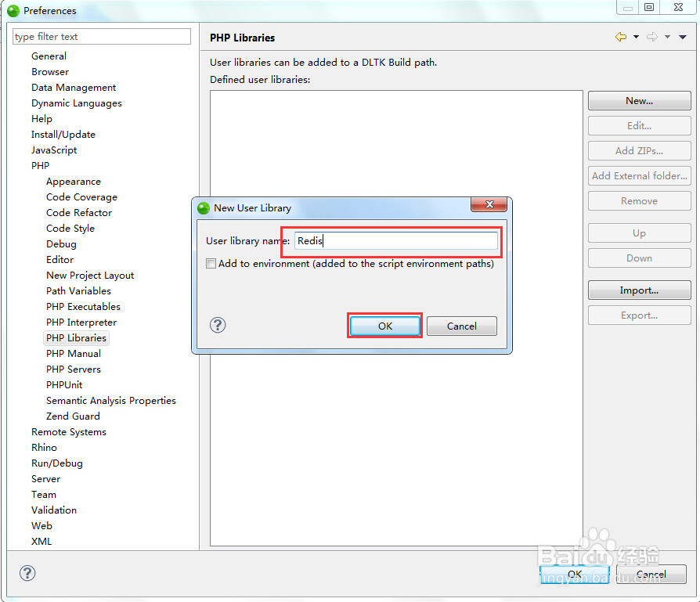The width and height of the screenshot is (700, 602).
Task: Select New Project Layout item
Action: tap(90, 276)
